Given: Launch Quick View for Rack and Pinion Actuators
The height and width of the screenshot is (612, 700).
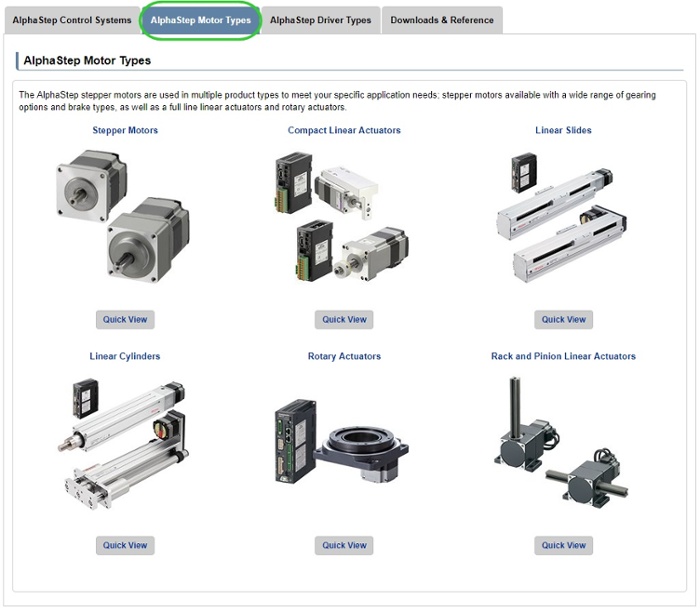Looking at the screenshot, I should (x=563, y=545).
